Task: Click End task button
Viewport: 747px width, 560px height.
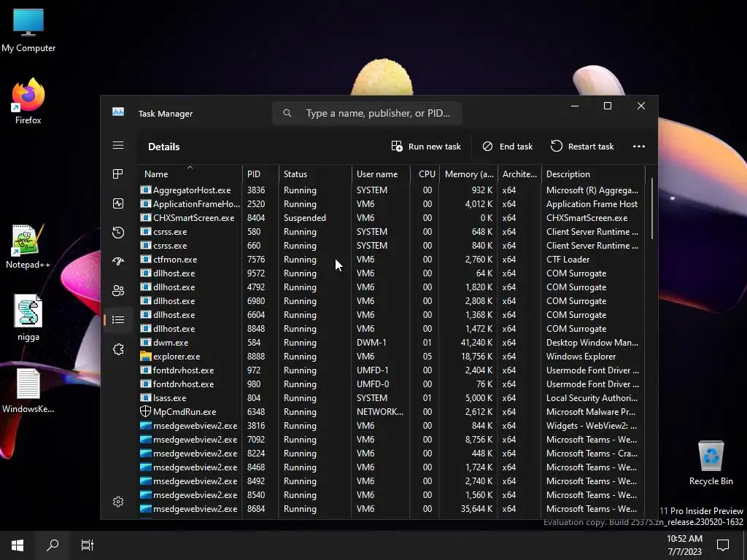Action: click(x=508, y=147)
